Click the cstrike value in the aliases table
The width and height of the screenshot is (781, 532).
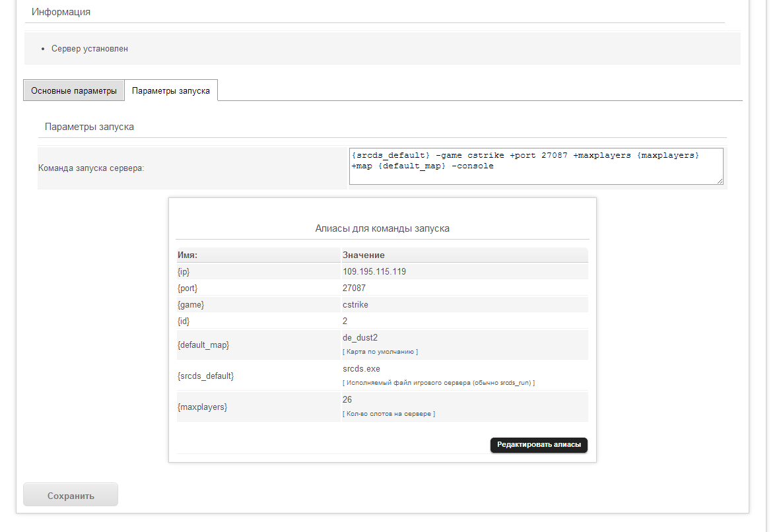(x=355, y=305)
